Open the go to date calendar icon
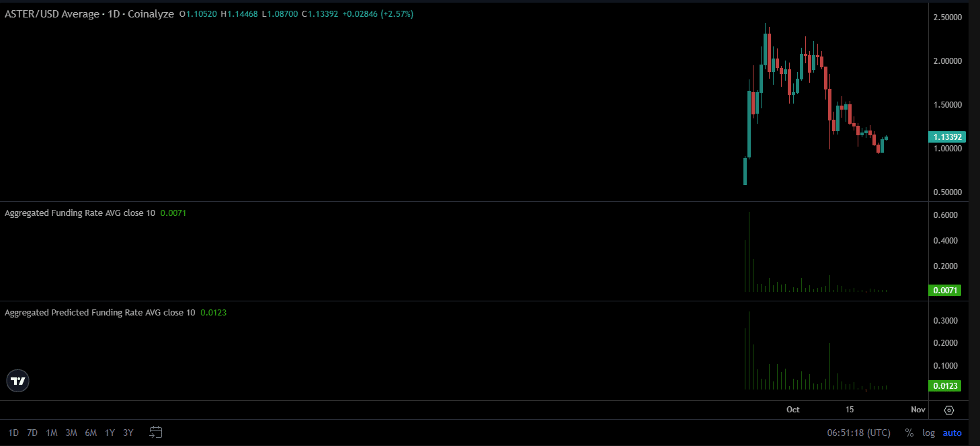Screen dimensions: 980x446 tap(156, 433)
